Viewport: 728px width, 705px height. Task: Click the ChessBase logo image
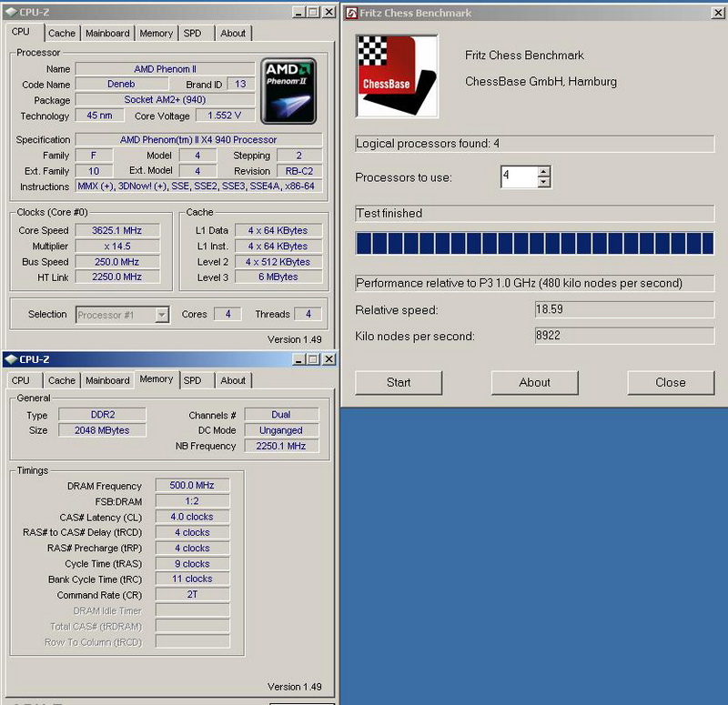tap(397, 76)
